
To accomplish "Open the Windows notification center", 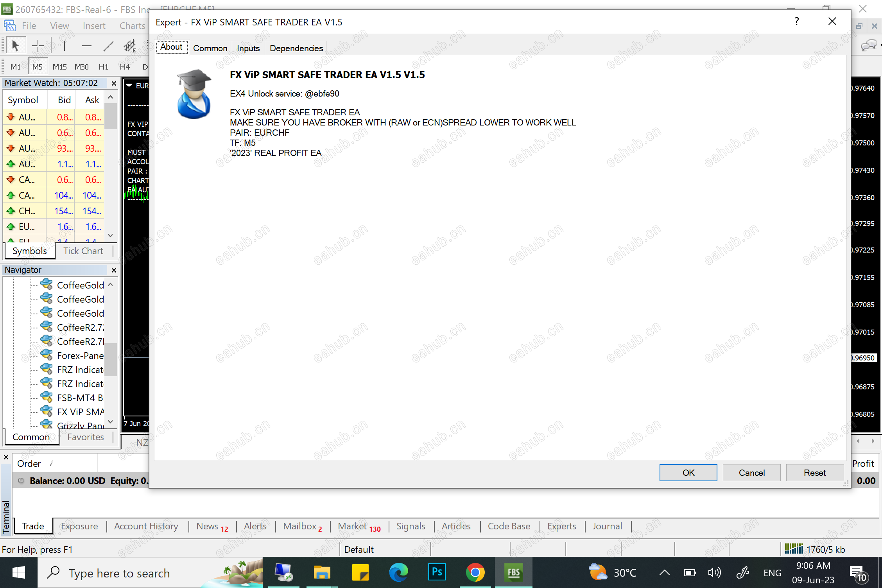I will point(858,574).
